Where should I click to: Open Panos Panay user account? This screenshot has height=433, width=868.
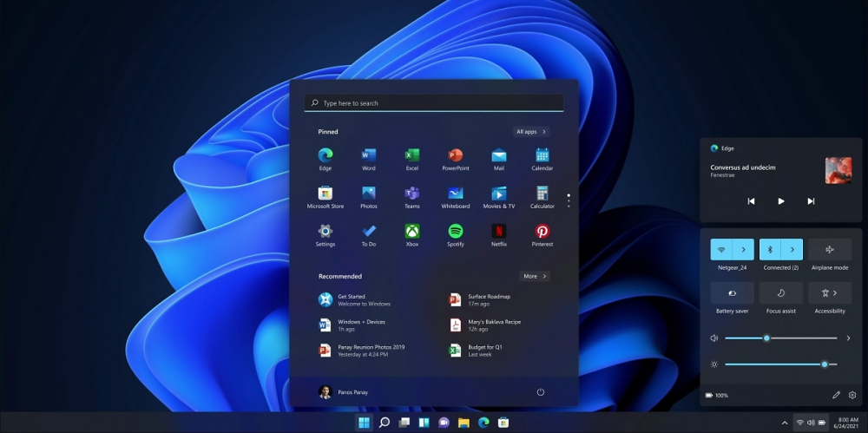pos(343,392)
